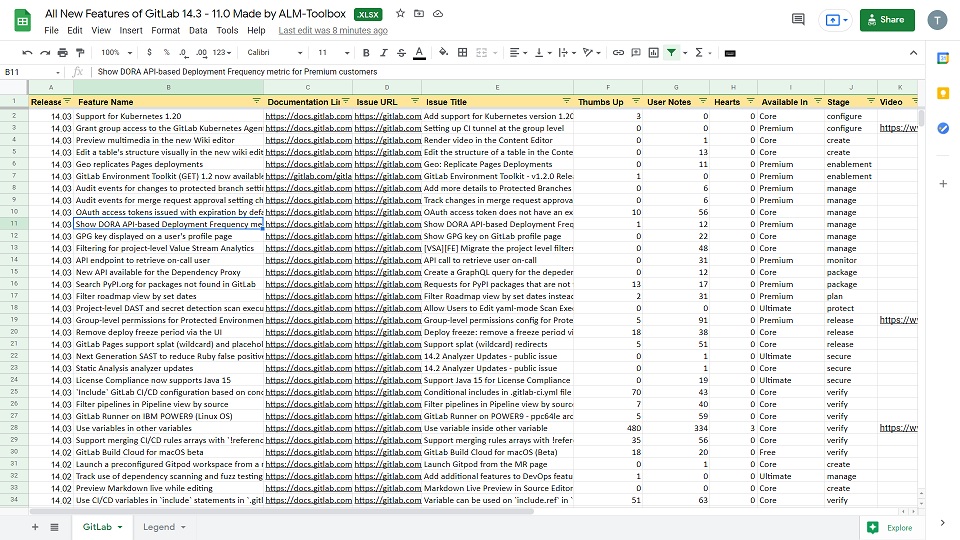This screenshot has width=960, height=540.
Task: Open the text wrapping dropdown
Action: click(567, 53)
